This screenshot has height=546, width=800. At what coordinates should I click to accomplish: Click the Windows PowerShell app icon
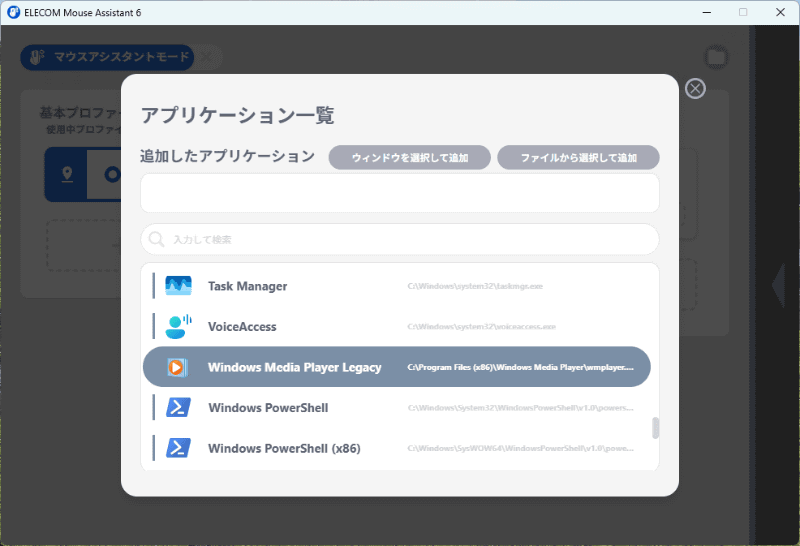[178, 408]
